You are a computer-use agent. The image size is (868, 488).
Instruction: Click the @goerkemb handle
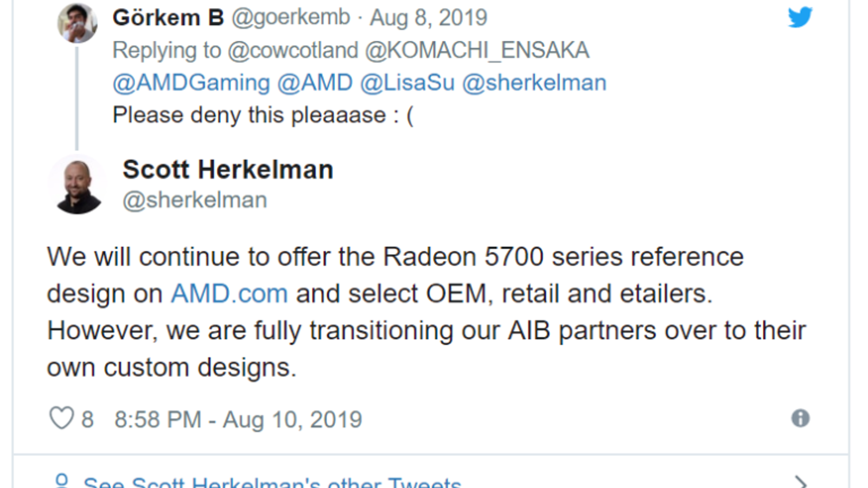291,18
